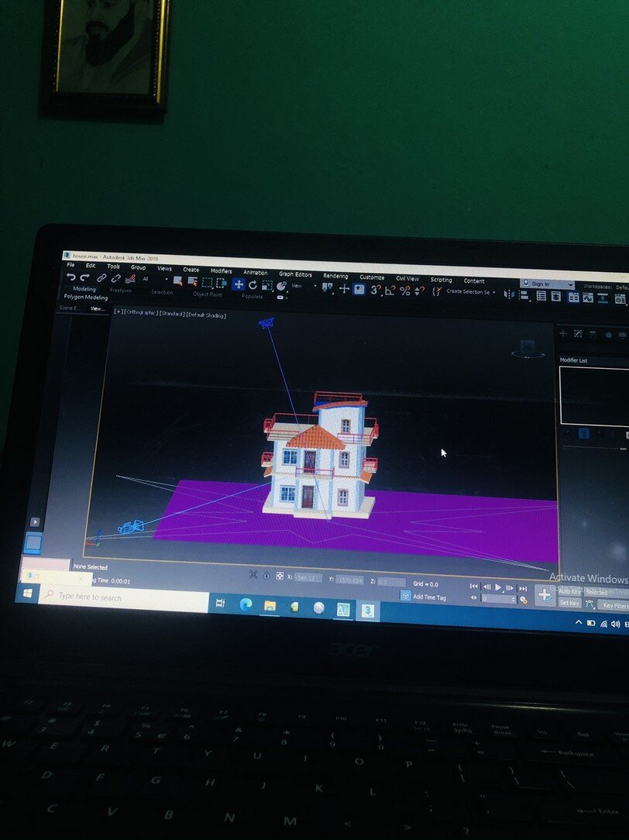Expand the Create Selection Set dropdown
The width and height of the screenshot is (629, 840).
point(470,292)
